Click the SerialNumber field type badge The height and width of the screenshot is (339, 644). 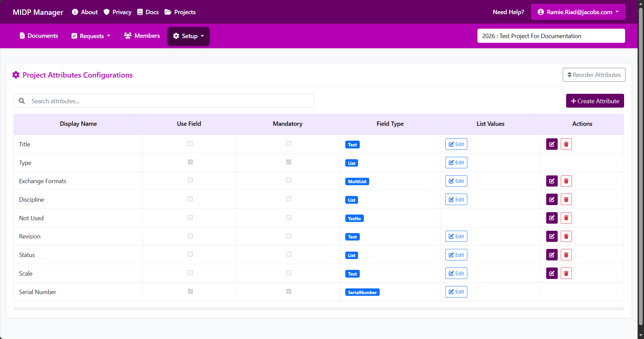[362, 292]
